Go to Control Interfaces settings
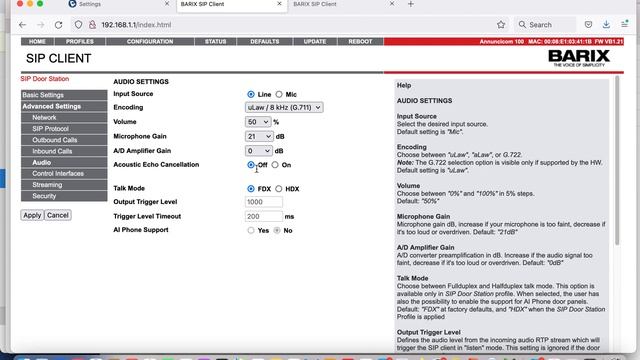This screenshot has width=640, height=360. pyautogui.click(x=64, y=173)
